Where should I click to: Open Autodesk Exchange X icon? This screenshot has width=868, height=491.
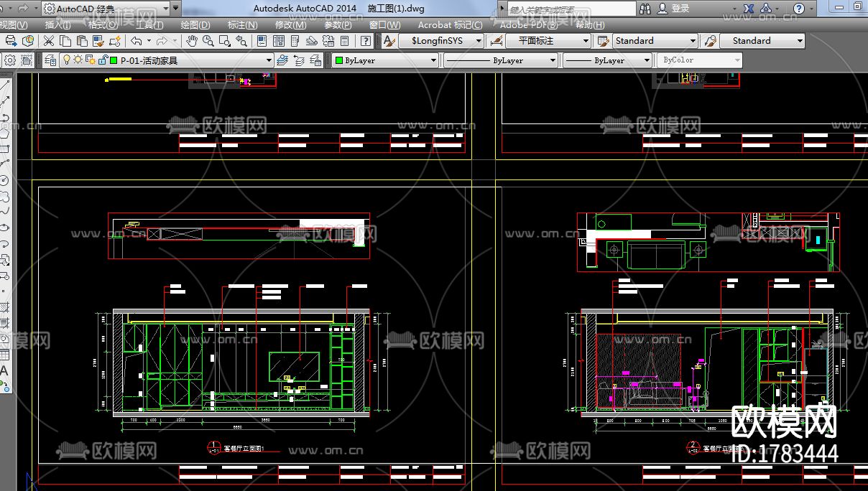coord(749,9)
